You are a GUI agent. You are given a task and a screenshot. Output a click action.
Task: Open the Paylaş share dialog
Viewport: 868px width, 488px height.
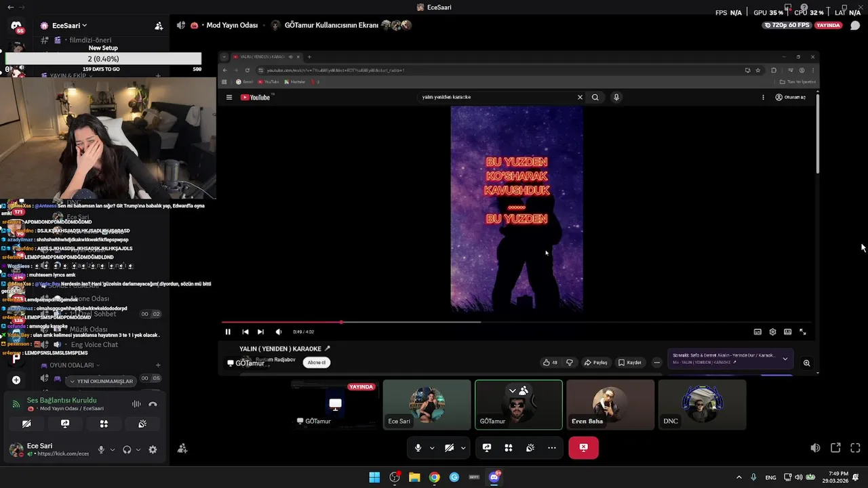[596, 363]
